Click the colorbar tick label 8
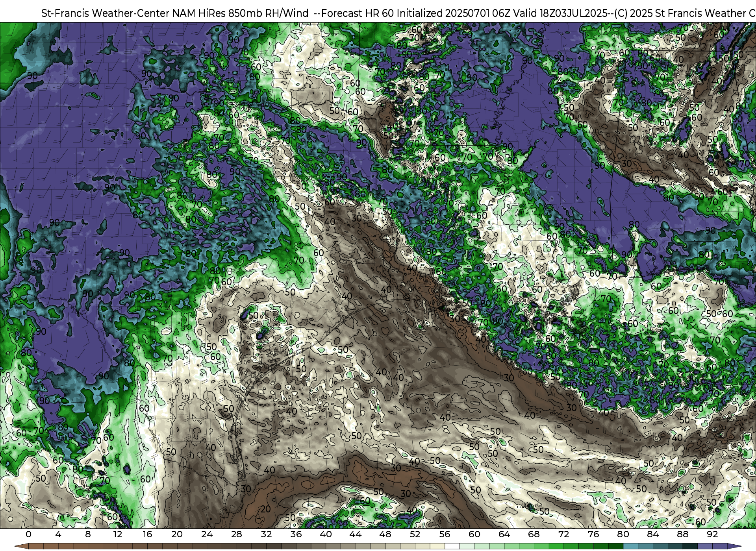Image resolution: width=756 pixels, height=551 pixels. pyautogui.click(x=88, y=534)
